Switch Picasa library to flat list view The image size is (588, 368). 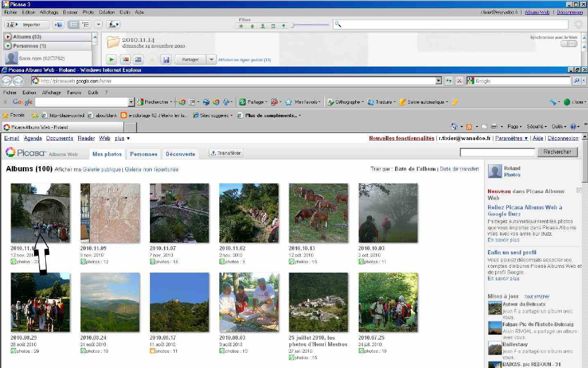[x=73, y=25]
